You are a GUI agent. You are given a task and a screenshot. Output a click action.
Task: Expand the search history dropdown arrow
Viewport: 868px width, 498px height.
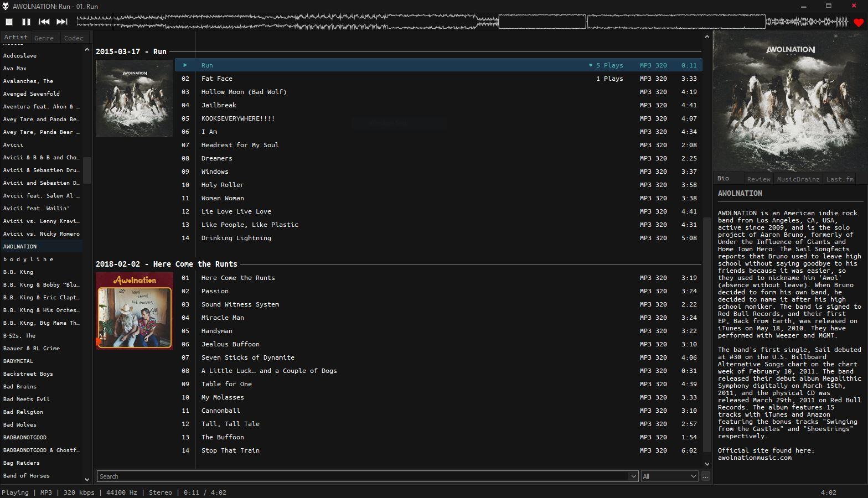(x=633, y=476)
